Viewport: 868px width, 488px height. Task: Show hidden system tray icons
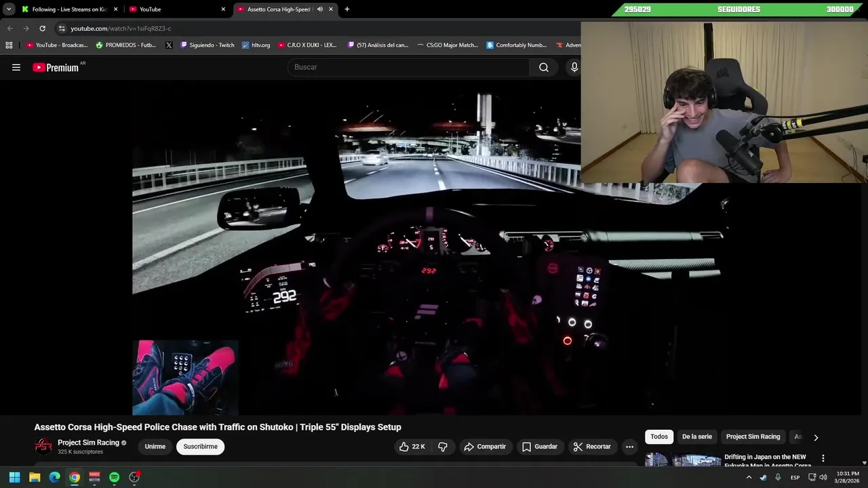749,477
